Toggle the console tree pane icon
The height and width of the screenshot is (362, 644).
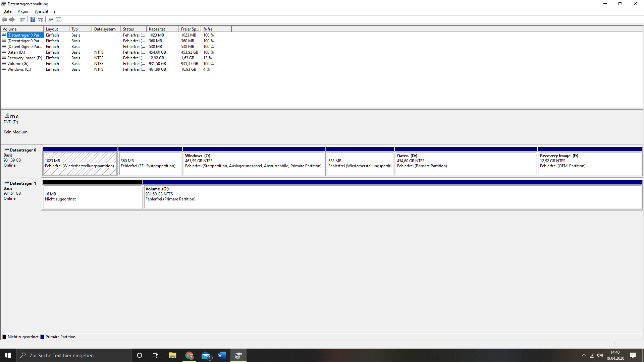tap(22, 19)
